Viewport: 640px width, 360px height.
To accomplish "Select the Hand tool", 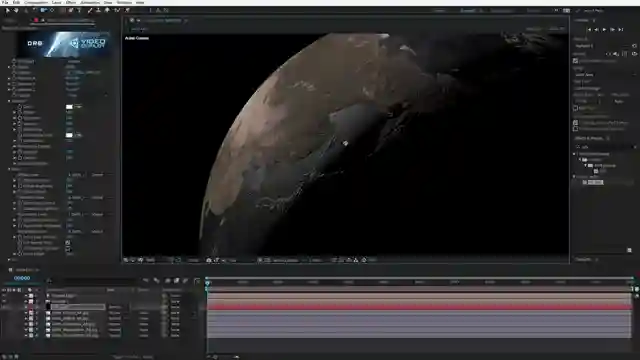I will (x=16, y=10).
